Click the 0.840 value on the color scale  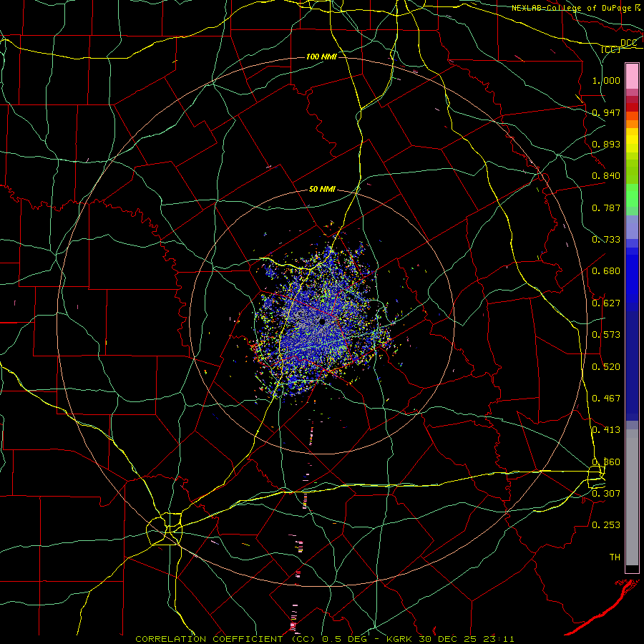point(606,176)
